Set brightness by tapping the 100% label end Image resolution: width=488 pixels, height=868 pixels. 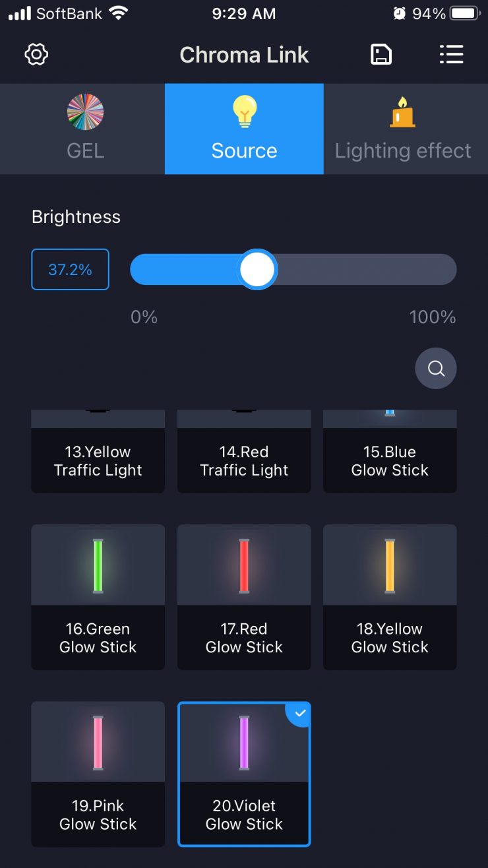coord(433,317)
